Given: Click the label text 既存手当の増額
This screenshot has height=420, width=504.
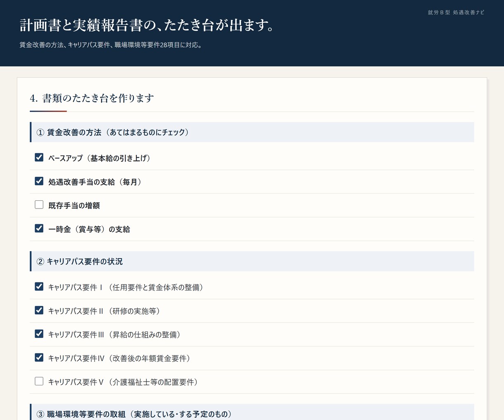Looking at the screenshot, I should pos(74,206).
